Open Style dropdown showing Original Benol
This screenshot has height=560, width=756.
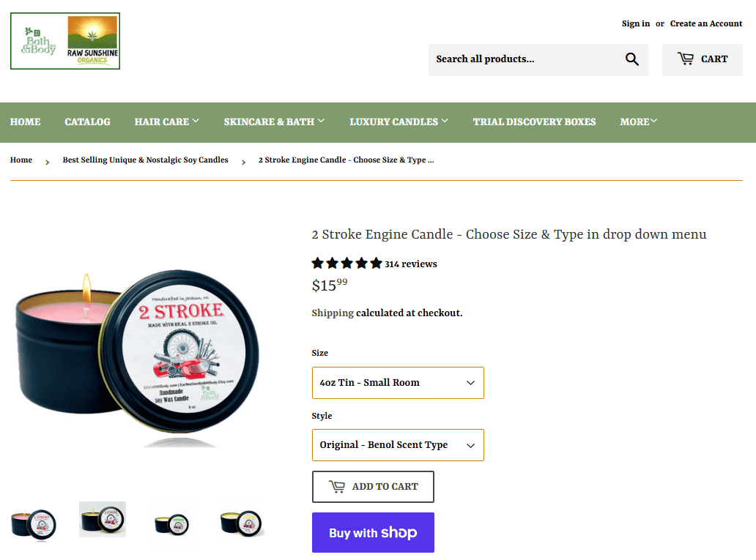pos(398,445)
